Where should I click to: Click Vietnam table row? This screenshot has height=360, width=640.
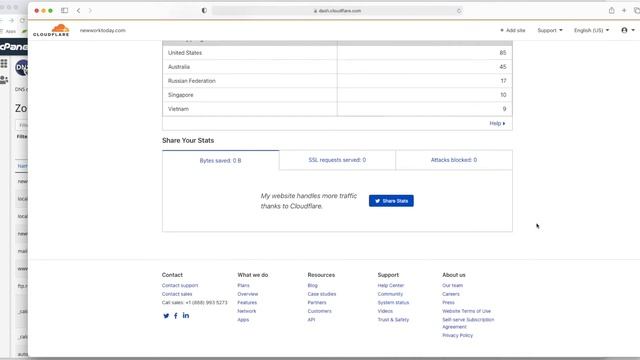tap(337, 109)
